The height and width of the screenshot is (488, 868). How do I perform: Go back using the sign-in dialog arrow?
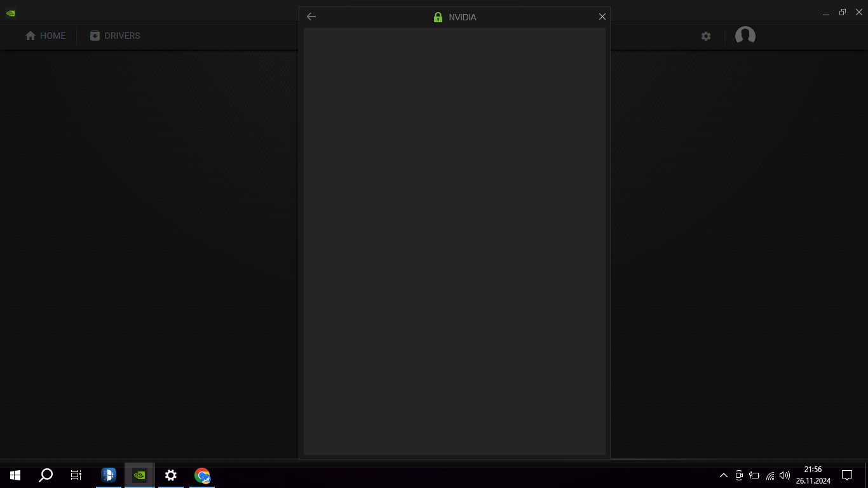311,17
